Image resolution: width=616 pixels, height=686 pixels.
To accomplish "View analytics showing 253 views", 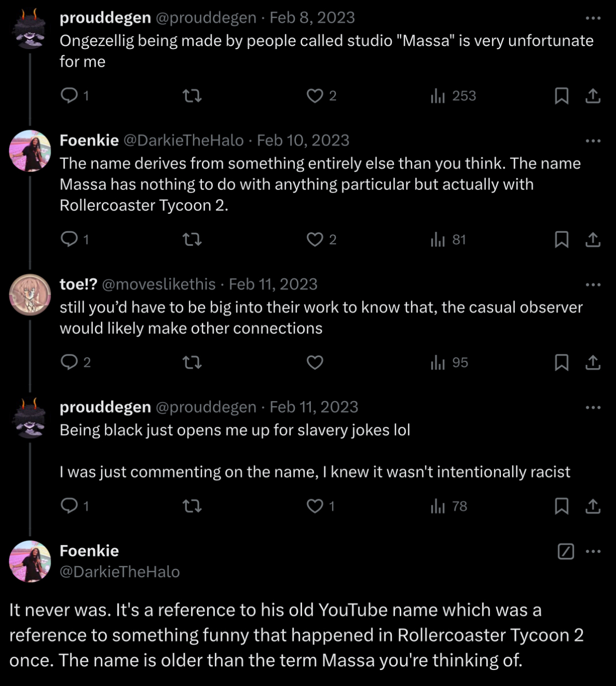I will coord(453,96).
